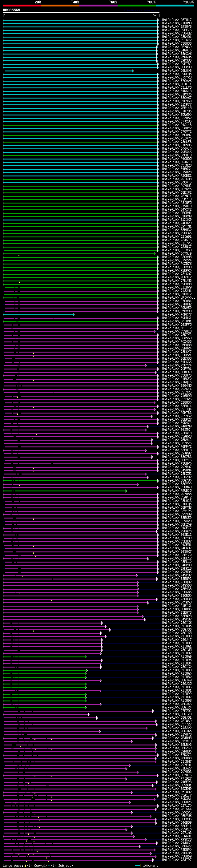This screenshot has height=868, width=197.
Task: Select label UniRef100_Q9ZGF4
Action: pos(177,389)
